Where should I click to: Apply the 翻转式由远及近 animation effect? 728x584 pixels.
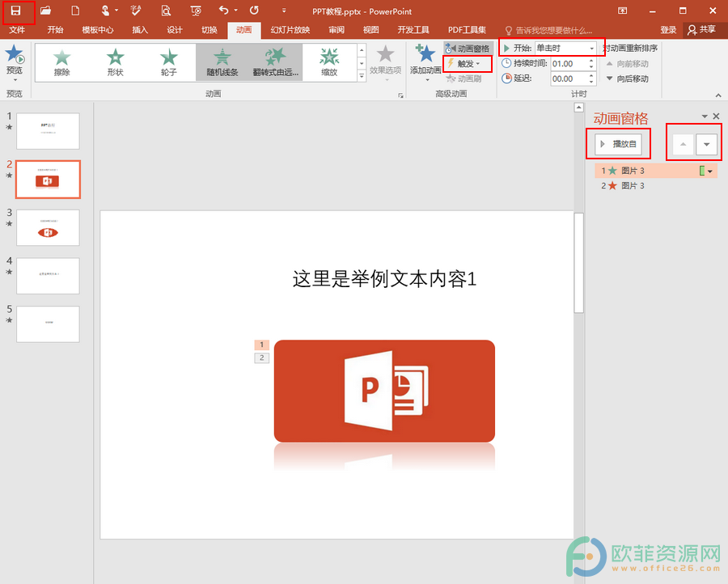(276, 62)
